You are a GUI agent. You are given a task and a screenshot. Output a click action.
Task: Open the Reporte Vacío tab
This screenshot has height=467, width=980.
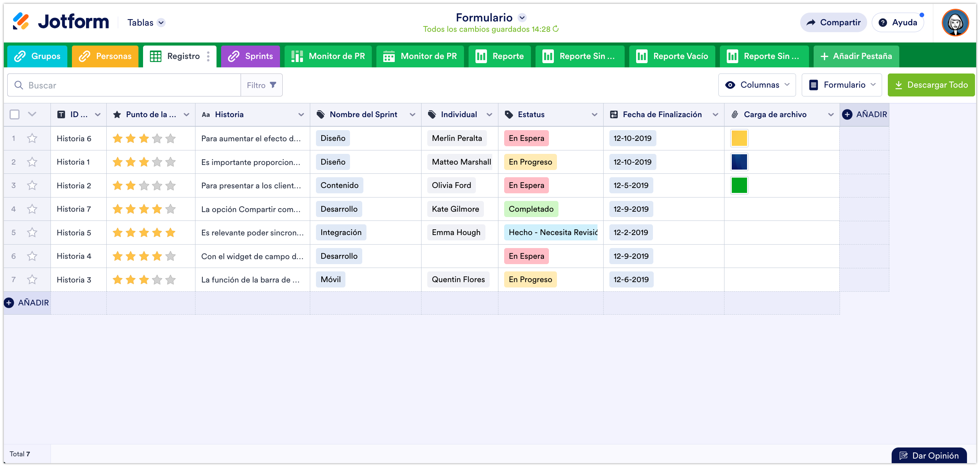672,56
